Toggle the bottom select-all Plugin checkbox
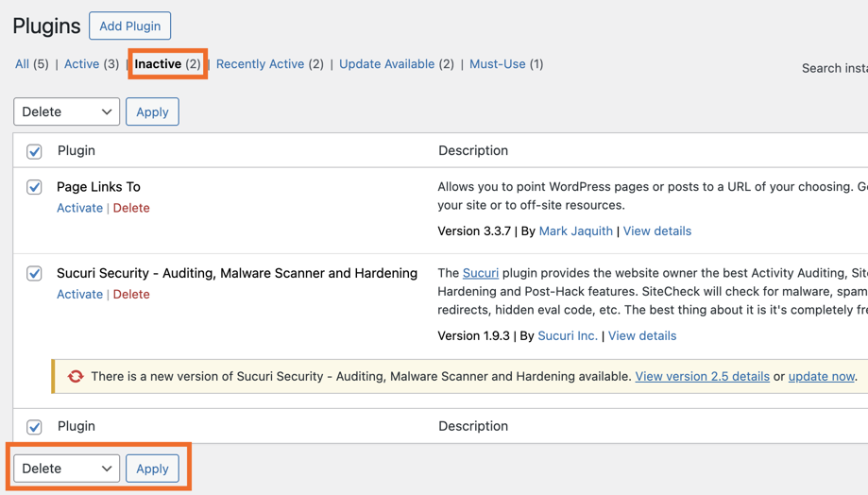The width and height of the screenshot is (868, 495). tap(34, 427)
